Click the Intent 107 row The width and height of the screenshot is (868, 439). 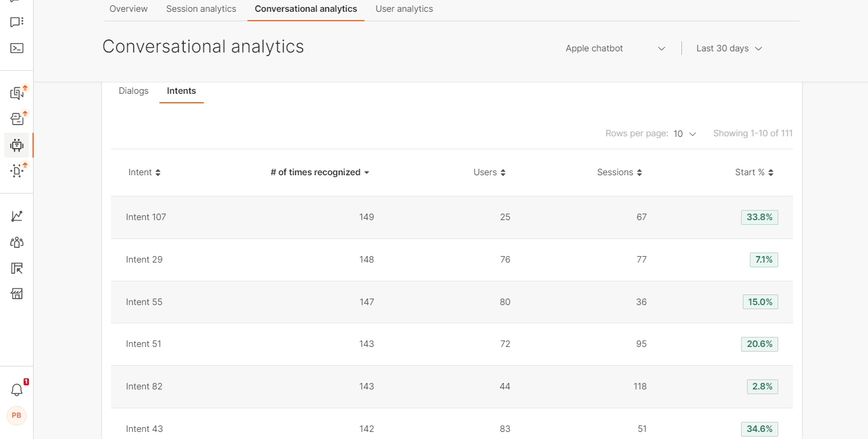click(146, 217)
